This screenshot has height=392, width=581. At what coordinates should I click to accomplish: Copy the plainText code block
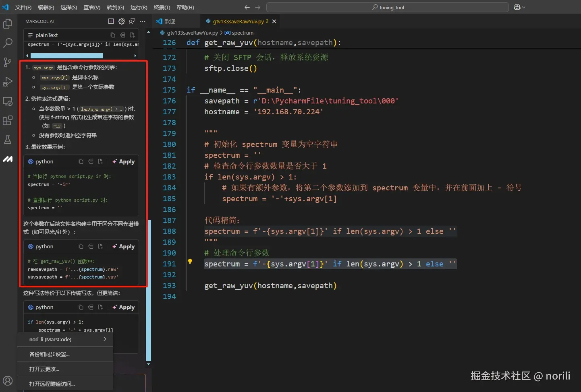click(x=113, y=35)
